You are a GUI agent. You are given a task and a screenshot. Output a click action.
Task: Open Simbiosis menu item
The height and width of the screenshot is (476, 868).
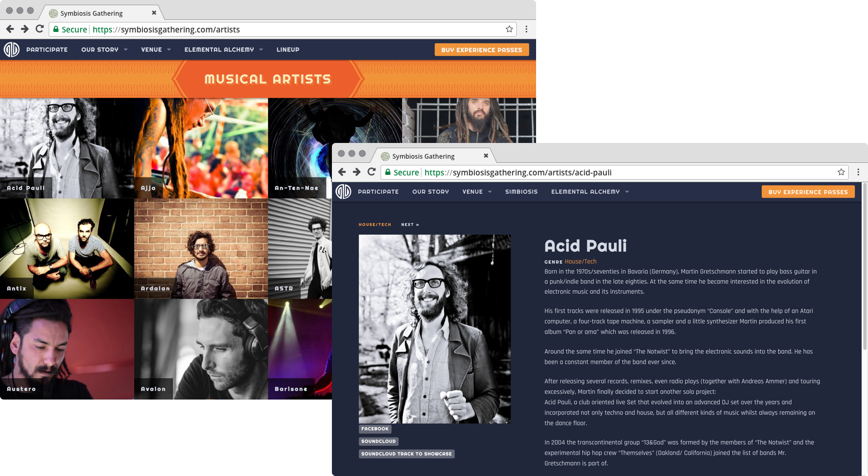tap(521, 192)
